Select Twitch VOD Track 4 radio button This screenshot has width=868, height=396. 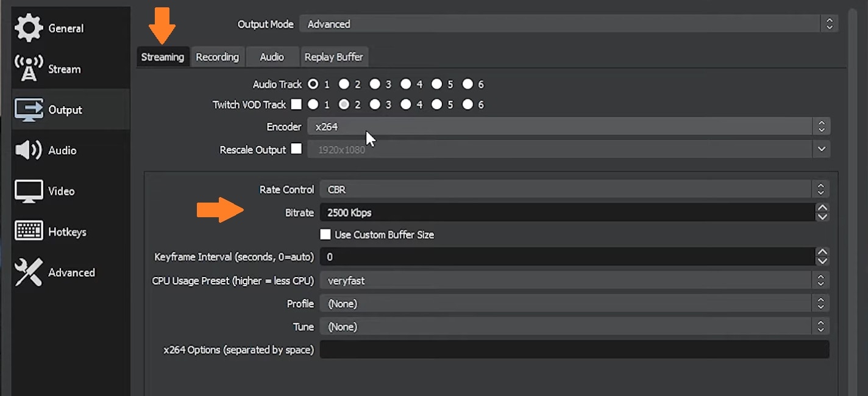click(x=406, y=104)
